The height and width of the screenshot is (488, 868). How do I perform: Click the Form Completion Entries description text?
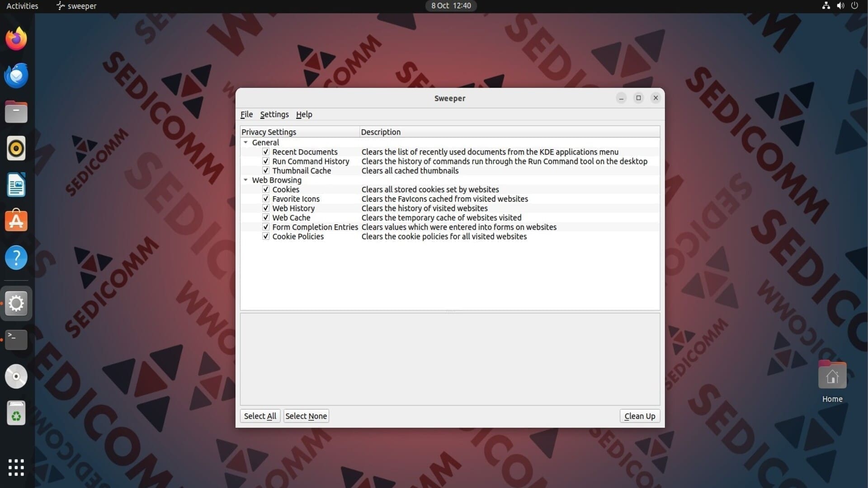point(459,227)
